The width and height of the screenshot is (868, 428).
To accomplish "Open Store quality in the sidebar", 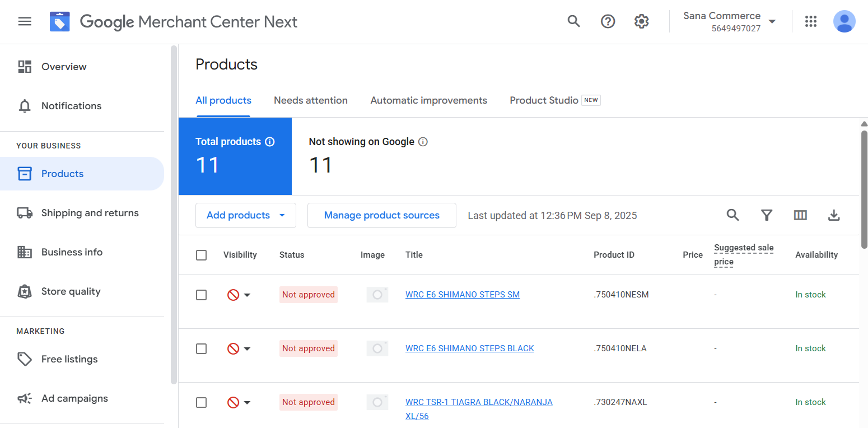I will click(82, 291).
